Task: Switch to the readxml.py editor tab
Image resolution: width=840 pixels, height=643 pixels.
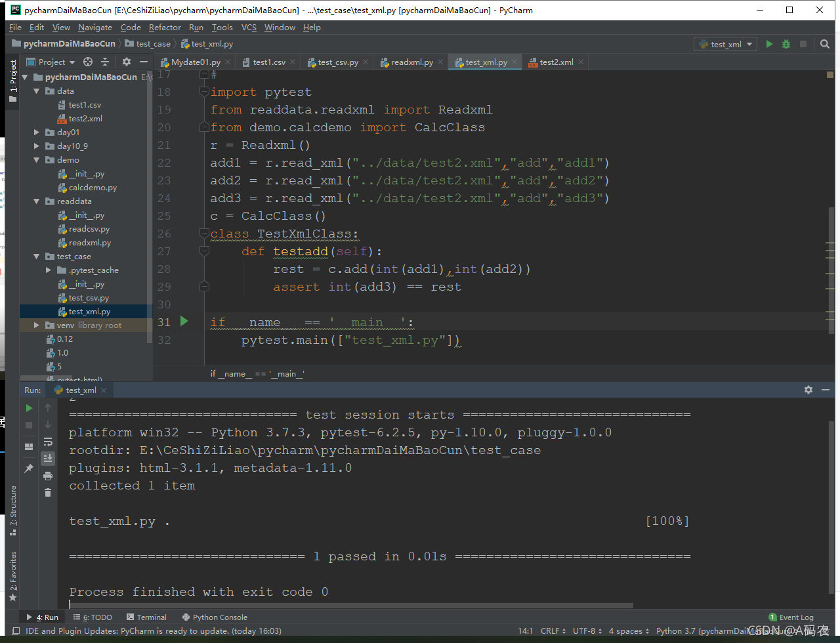Action: click(411, 62)
